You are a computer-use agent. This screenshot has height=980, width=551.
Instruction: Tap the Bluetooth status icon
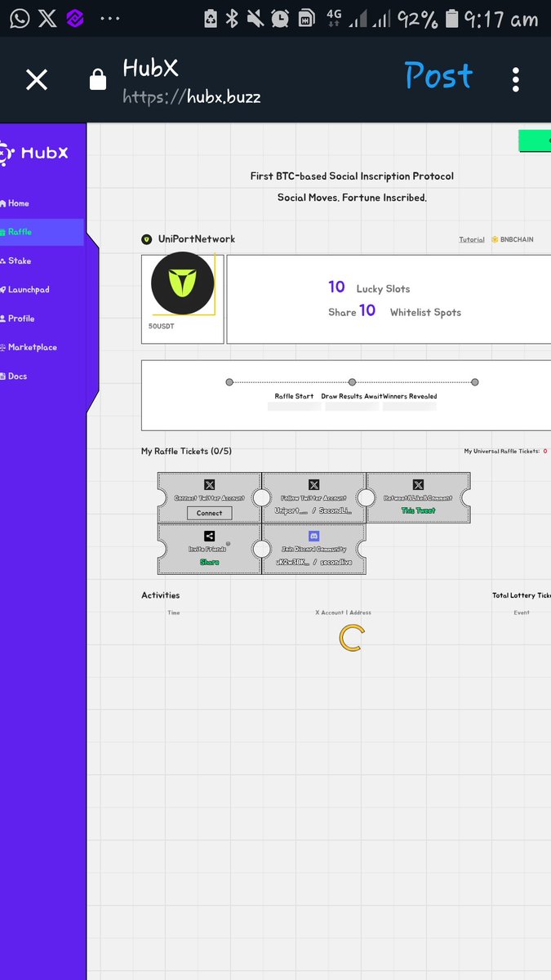232,18
